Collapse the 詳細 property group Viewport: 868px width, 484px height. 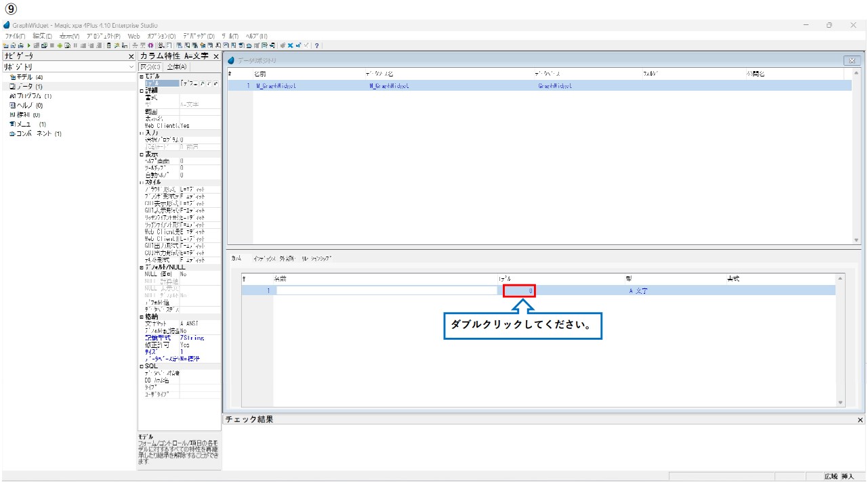(141, 90)
